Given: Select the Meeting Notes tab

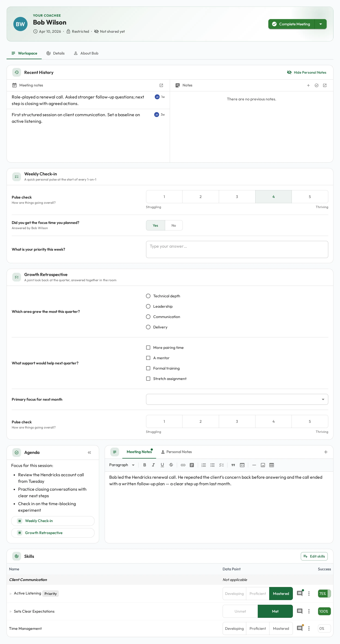Looking at the screenshot, I should point(139,452).
